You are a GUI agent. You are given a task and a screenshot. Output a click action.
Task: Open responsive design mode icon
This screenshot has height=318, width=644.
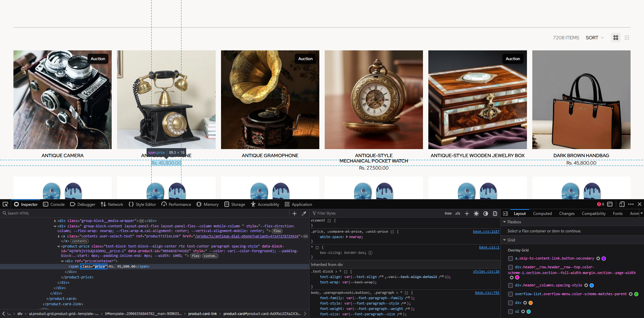(622, 204)
